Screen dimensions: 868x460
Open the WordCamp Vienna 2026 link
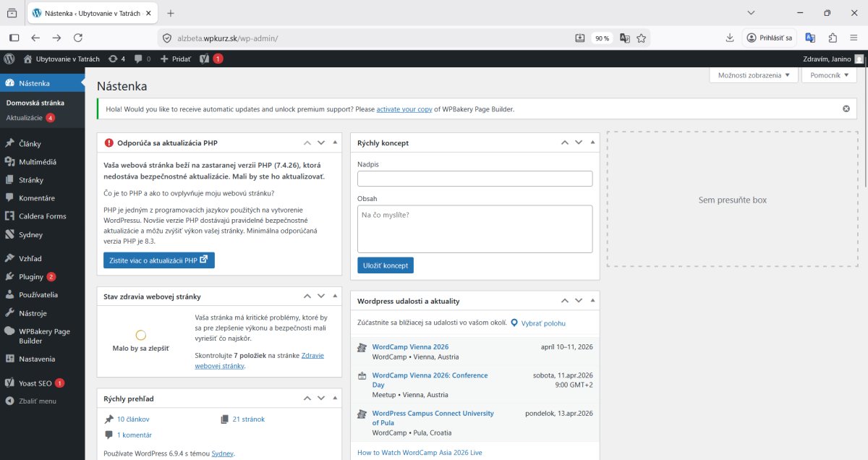click(x=410, y=347)
